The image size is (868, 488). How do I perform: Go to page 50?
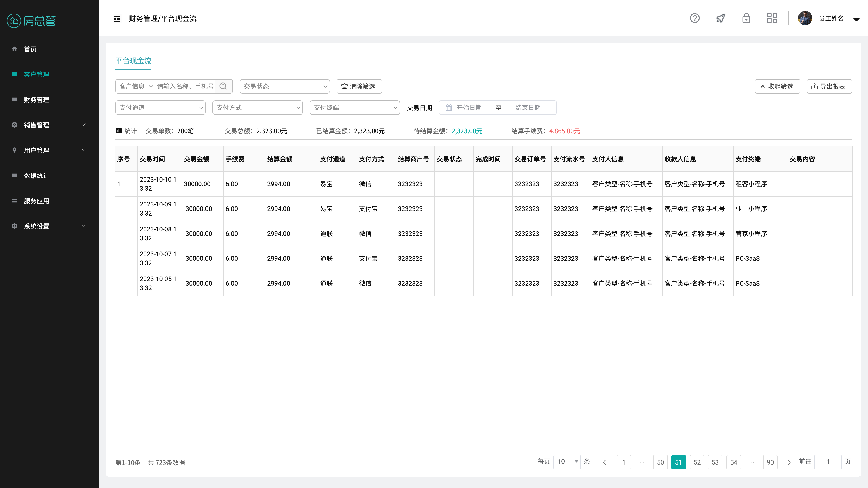coord(660,462)
